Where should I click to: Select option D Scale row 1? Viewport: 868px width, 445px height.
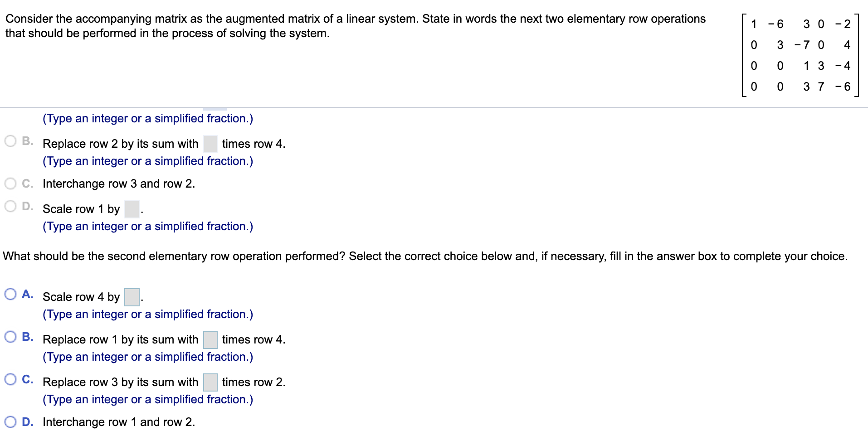tap(10, 205)
